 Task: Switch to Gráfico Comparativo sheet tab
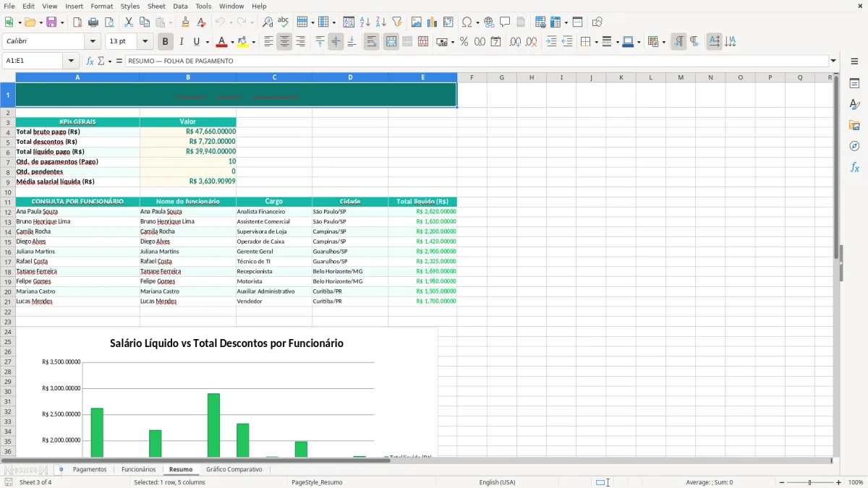(x=234, y=469)
